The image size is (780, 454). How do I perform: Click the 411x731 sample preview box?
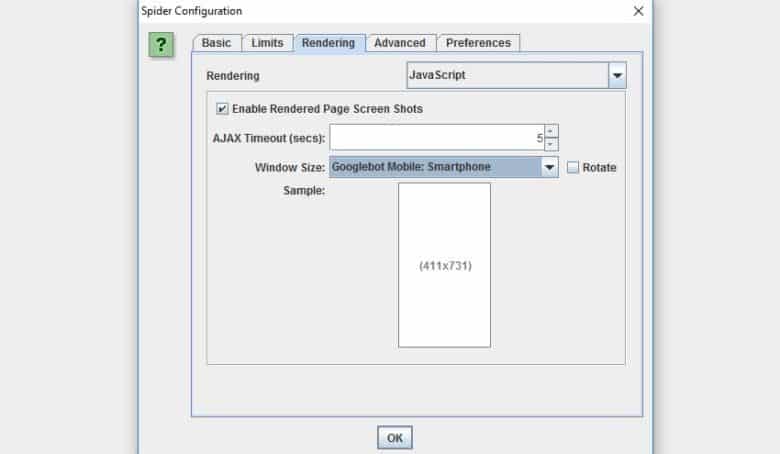pyautogui.click(x=444, y=265)
